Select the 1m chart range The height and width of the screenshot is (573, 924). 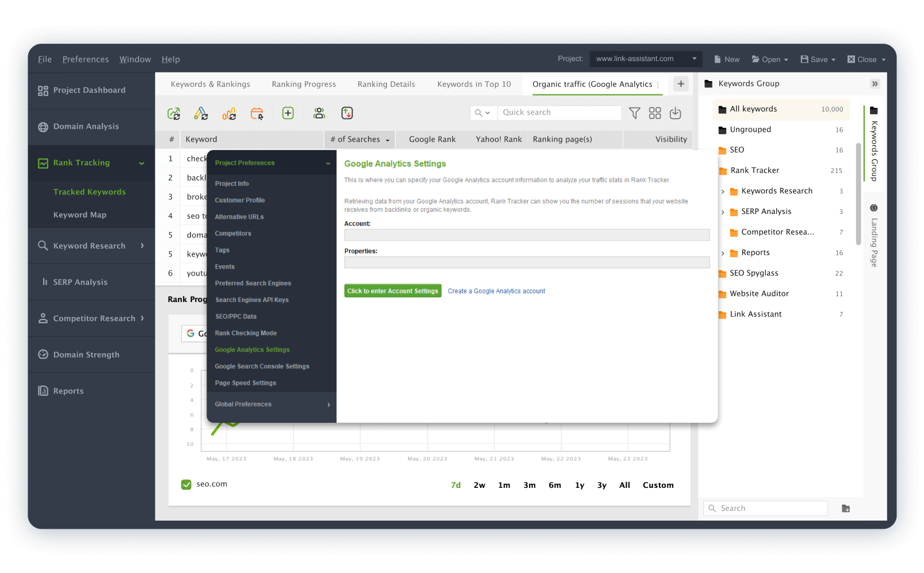[504, 486]
